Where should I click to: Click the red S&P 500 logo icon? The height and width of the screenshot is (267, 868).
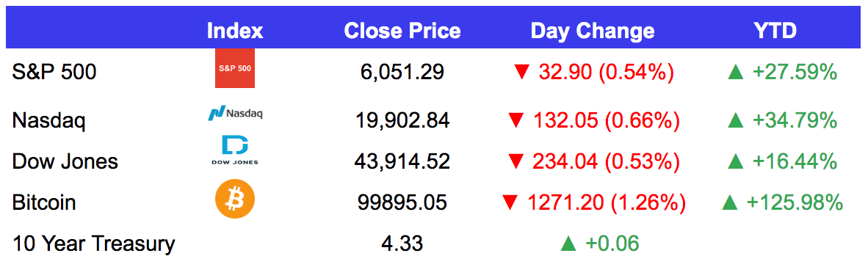tap(235, 68)
